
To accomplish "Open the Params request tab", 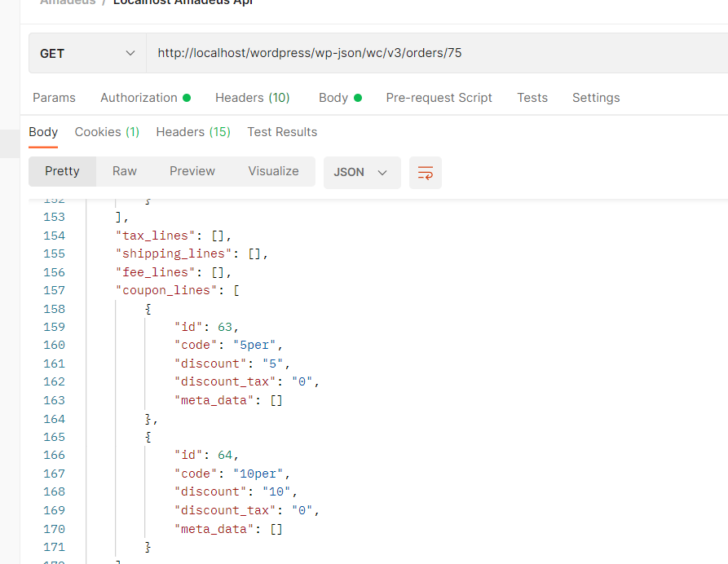I will (54, 97).
